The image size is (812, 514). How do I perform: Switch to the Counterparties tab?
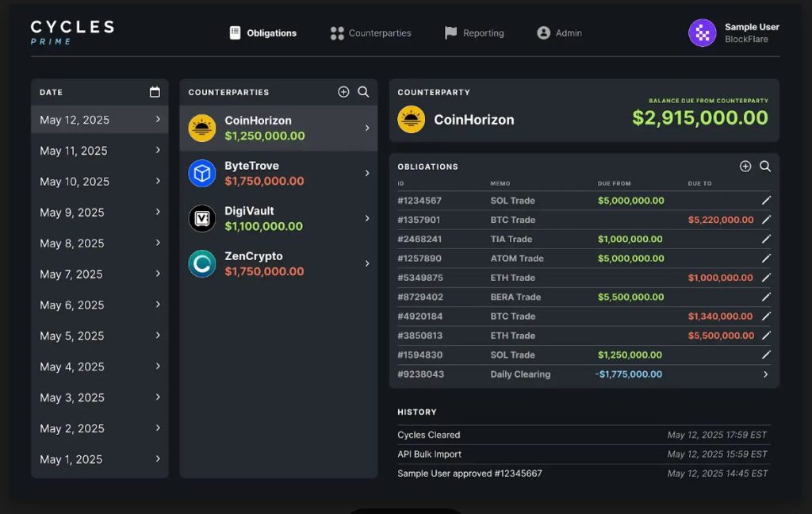(x=370, y=33)
